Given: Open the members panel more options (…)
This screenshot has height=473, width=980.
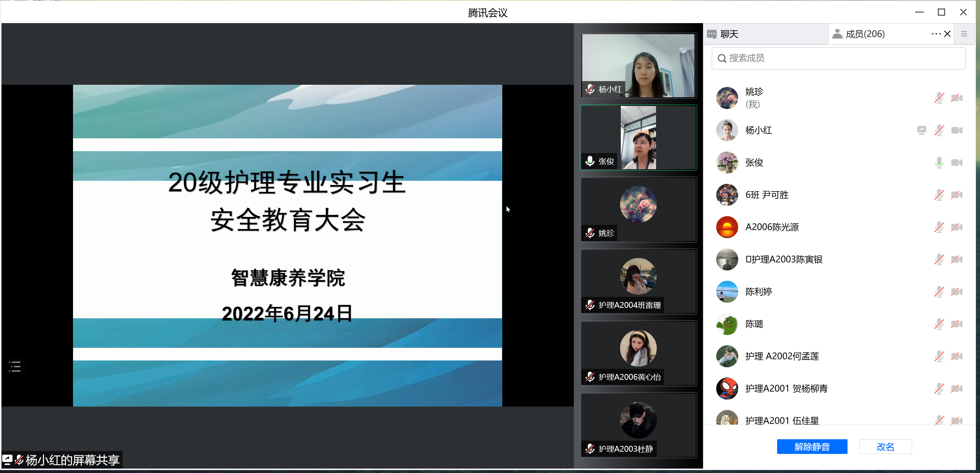Looking at the screenshot, I should [936, 34].
